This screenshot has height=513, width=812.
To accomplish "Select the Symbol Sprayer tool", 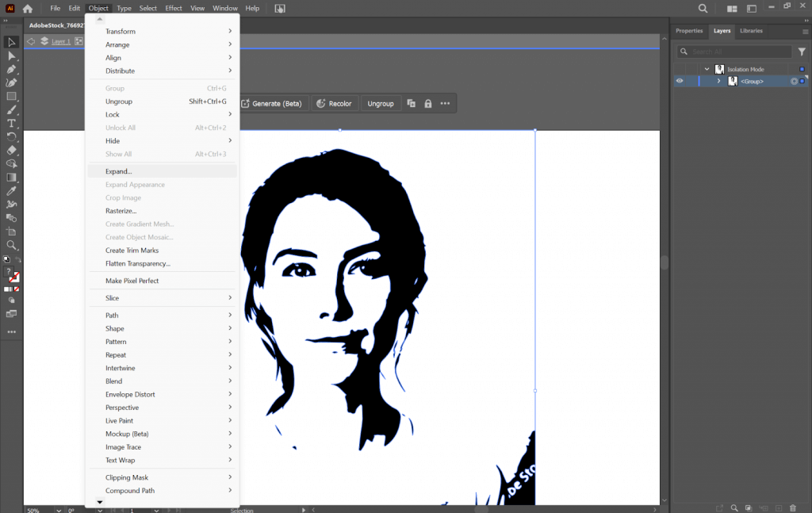I will click(x=11, y=205).
